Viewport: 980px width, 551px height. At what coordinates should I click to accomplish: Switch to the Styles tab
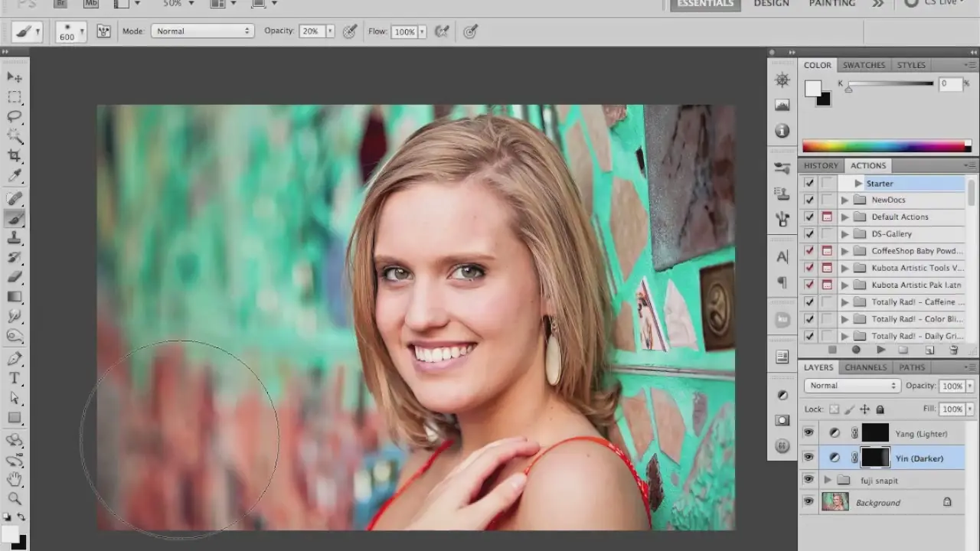[x=911, y=65]
